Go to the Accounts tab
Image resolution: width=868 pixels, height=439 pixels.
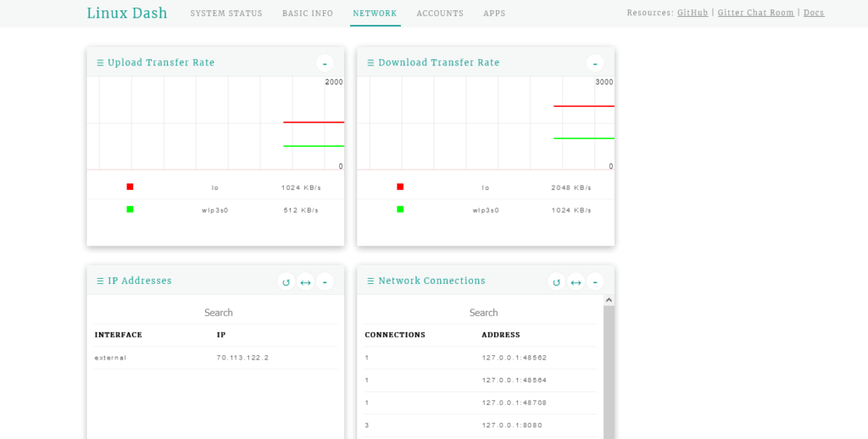(x=440, y=14)
